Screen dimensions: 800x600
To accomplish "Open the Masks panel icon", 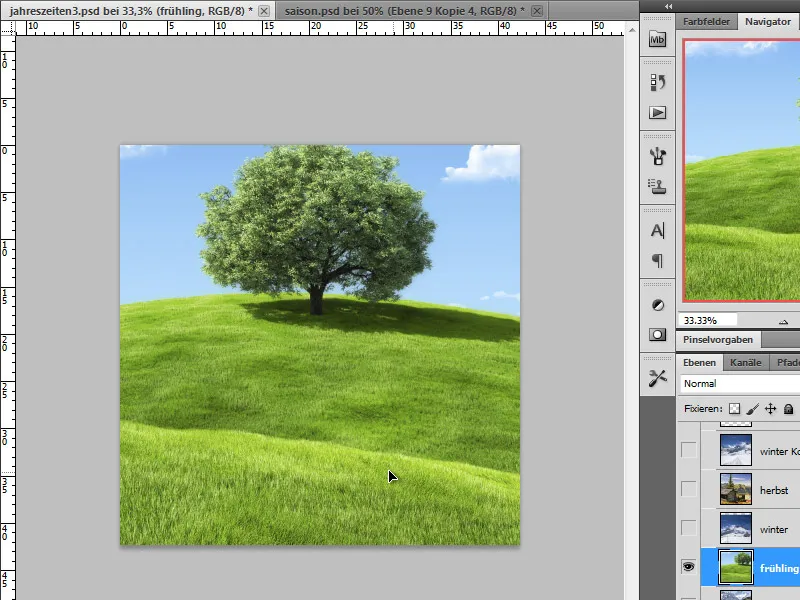I will pos(657,335).
